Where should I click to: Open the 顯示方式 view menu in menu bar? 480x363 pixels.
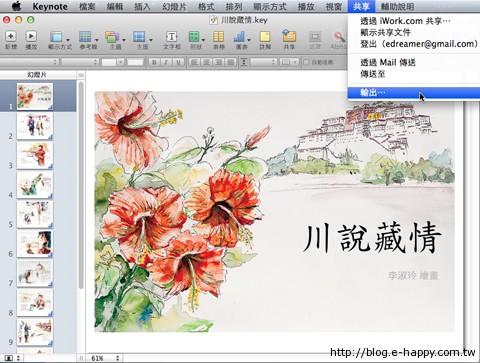[x=270, y=6]
